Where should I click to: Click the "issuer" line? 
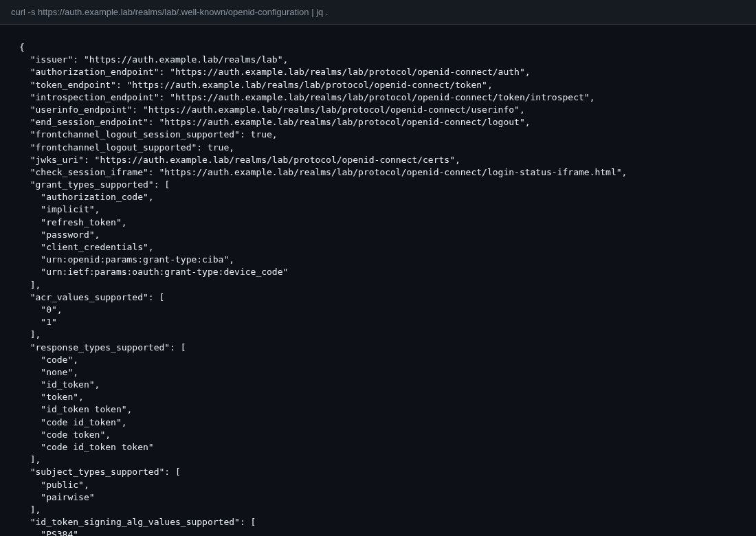[159, 59]
